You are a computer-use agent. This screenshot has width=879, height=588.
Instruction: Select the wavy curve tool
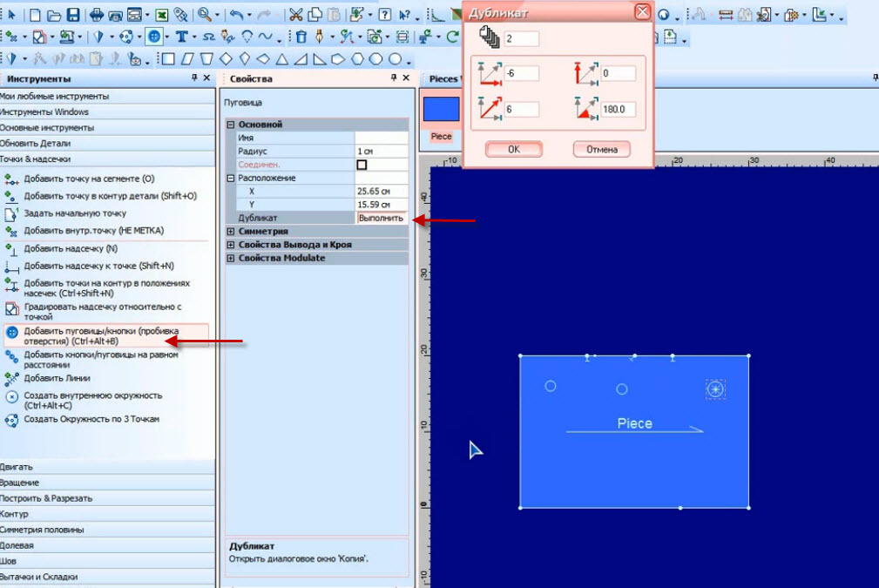point(265,37)
